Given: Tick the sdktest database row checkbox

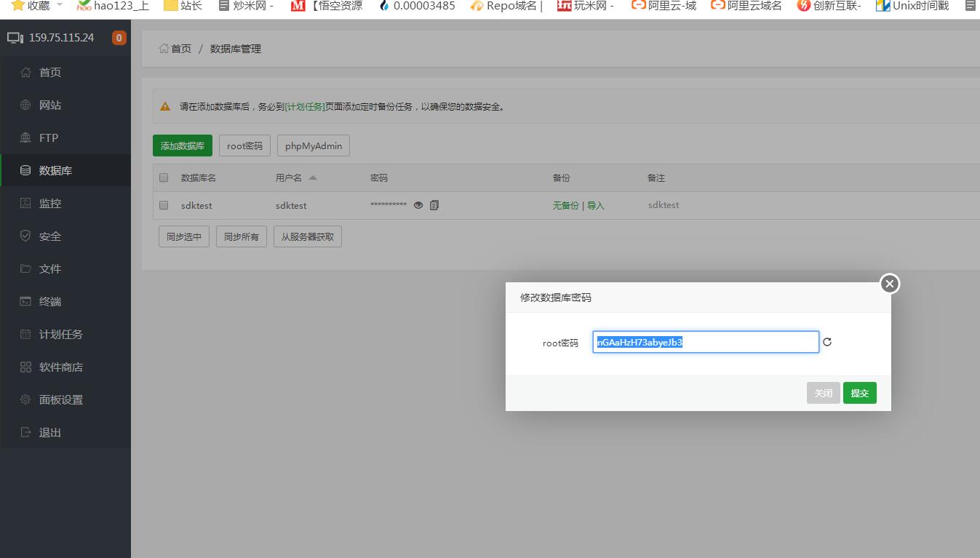Looking at the screenshot, I should click(x=164, y=205).
